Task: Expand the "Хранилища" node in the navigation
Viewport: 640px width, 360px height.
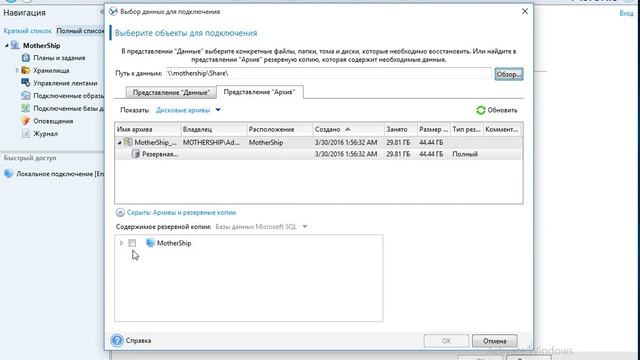Action: tap(17, 70)
